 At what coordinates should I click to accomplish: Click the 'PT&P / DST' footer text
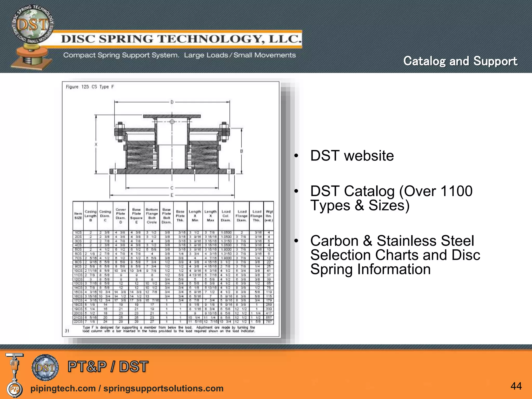[108, 367]
